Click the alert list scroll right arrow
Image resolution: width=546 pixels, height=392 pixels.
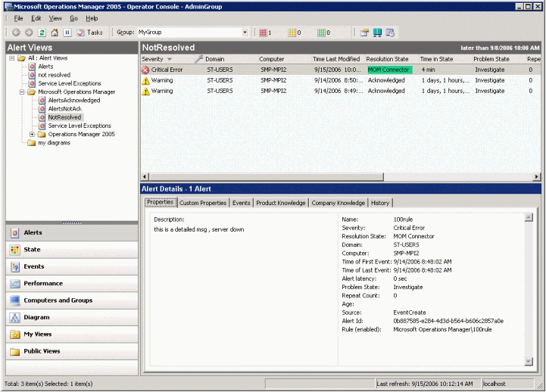(537, 176)
